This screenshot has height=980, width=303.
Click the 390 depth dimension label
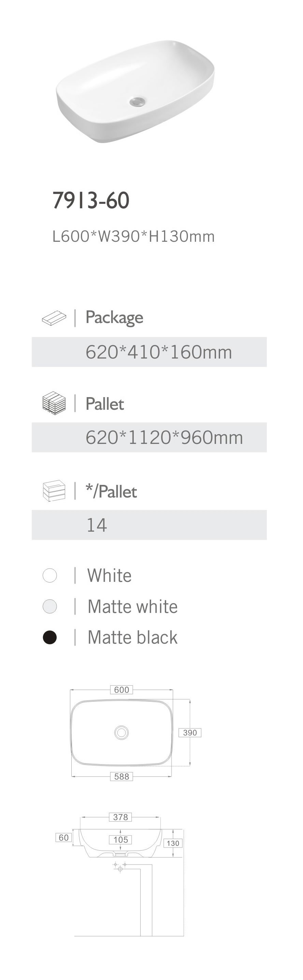point(190,733)
